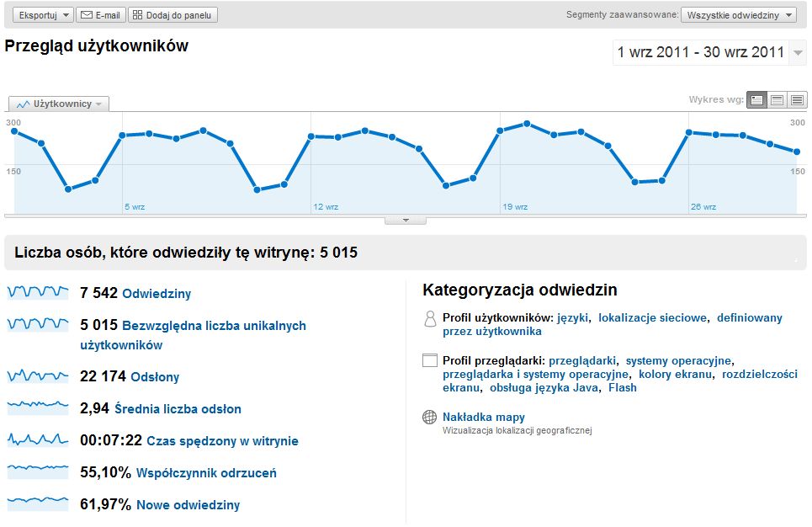Open the języki link

pyautogui.click(x=573, y=318)
